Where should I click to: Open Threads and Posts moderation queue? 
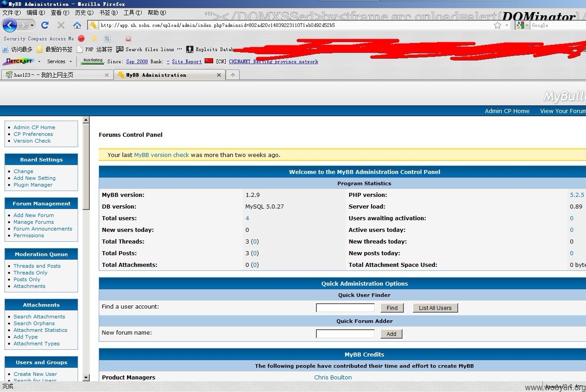coord(37,266)
